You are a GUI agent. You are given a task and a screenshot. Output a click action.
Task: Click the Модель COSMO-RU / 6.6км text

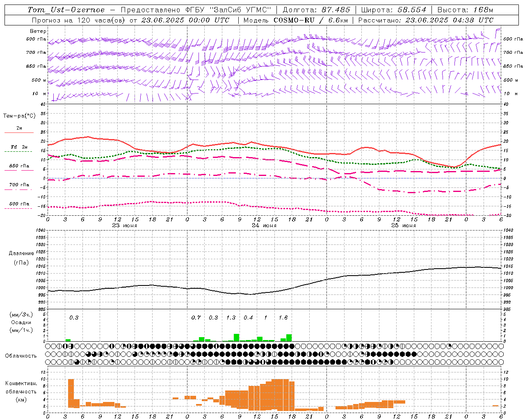coord(296,20)
